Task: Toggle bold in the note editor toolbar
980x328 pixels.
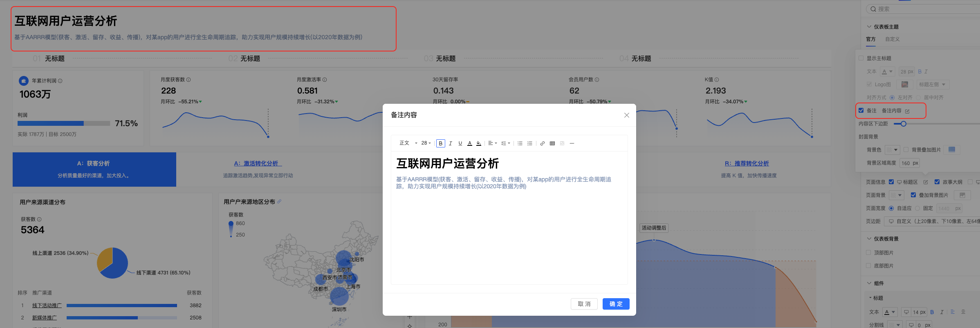Action: [440, 143]
